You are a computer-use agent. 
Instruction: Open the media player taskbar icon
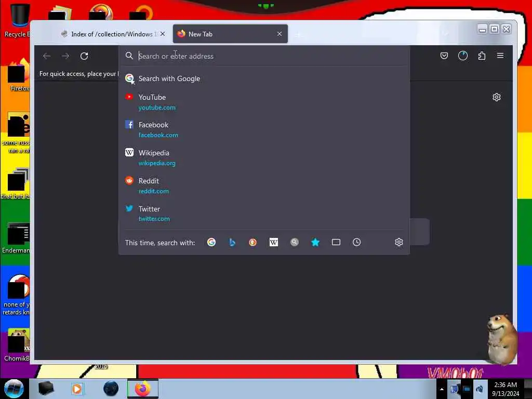coord(77,389)
